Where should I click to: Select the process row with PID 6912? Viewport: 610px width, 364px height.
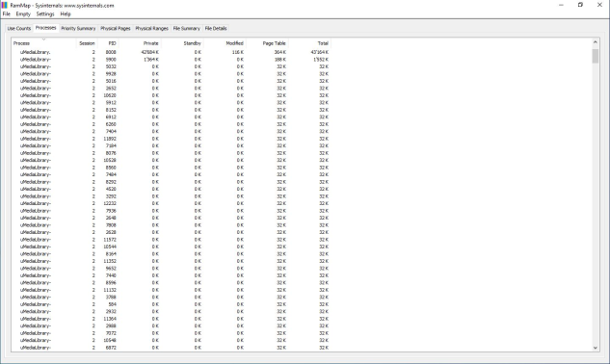(x=172, y=117)
